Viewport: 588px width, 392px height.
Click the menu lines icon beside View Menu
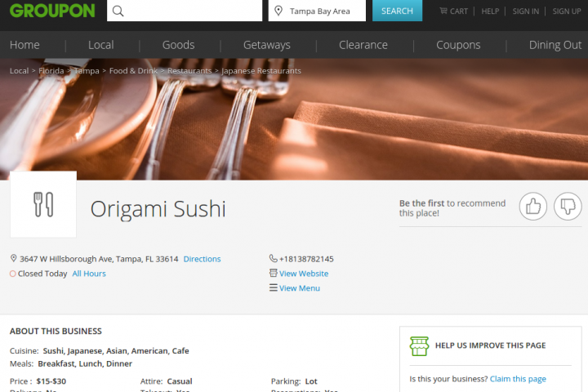(x=274, y=287)
